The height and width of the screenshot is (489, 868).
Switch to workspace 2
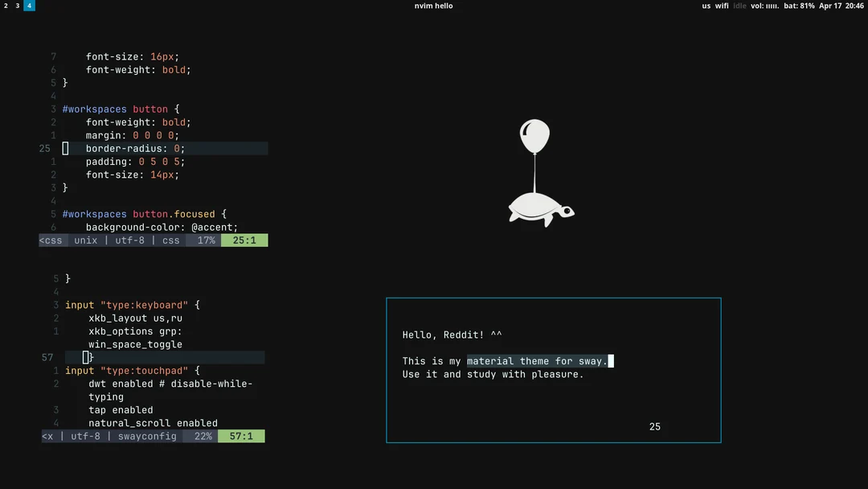(6, 6)
